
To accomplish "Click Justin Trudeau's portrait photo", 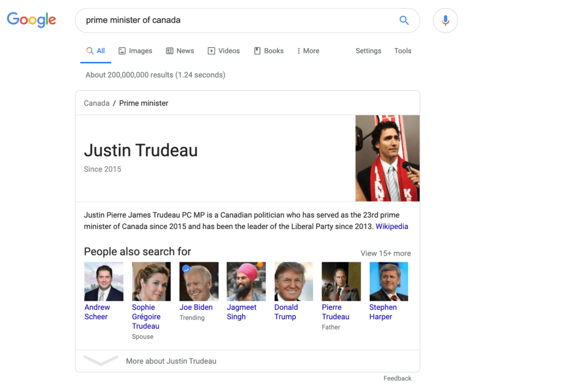I will pos(387,158).
